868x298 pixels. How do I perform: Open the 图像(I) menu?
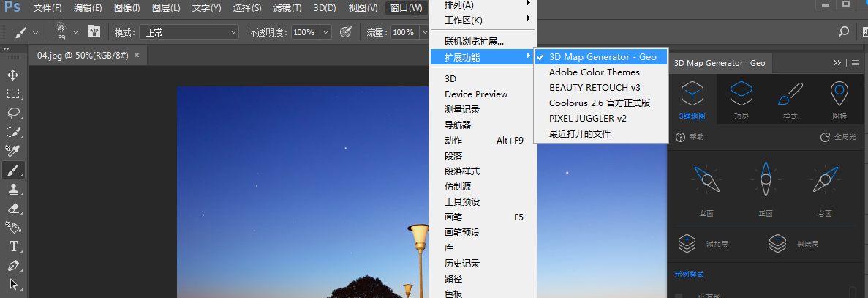click(x=127, y=8)
